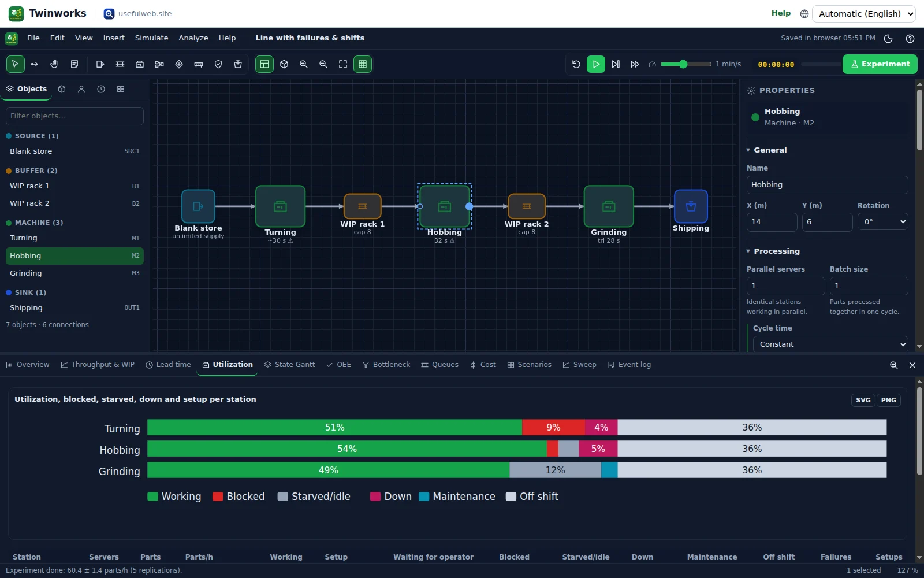Toggle dark mode moon icon
This screenshot has width=924, height=578.
coord(888,39)
